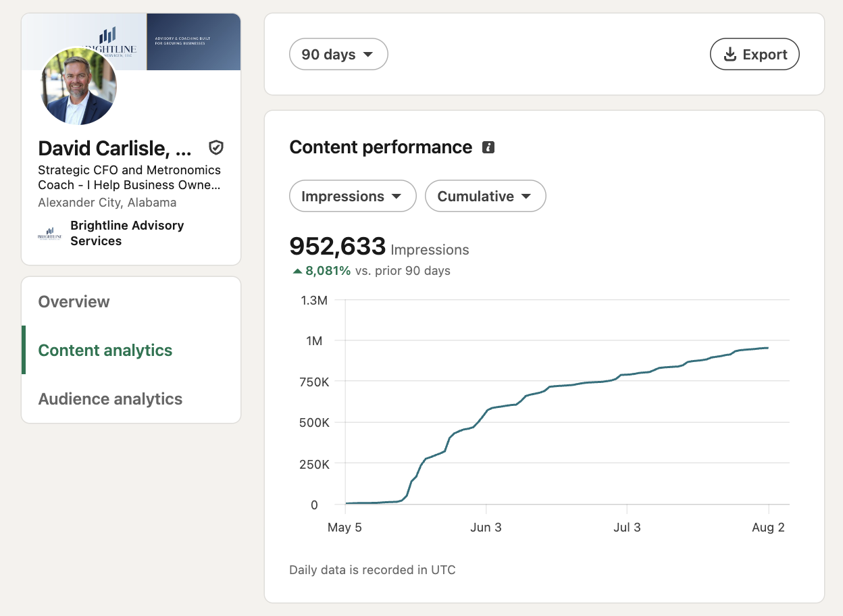This screenshot has height=616, width=843.
Task: Open the 90 days time range dropdown
Action: [x=338, y=54]
